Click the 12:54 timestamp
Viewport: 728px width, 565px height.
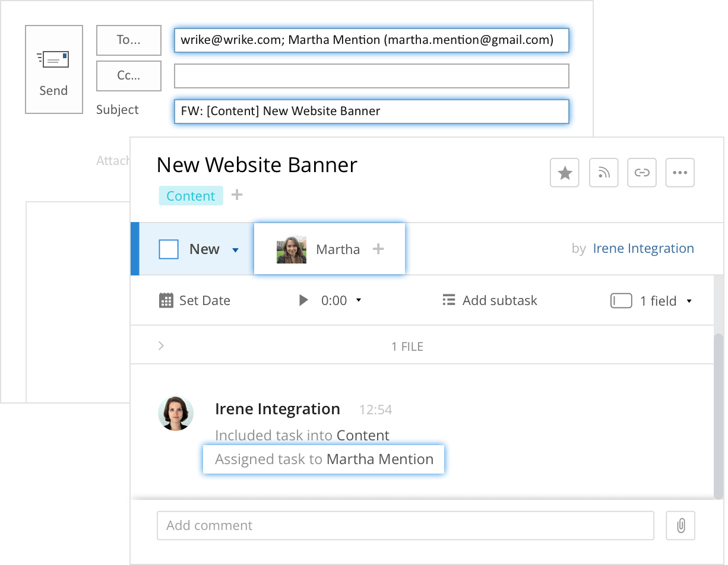[376, 410]
